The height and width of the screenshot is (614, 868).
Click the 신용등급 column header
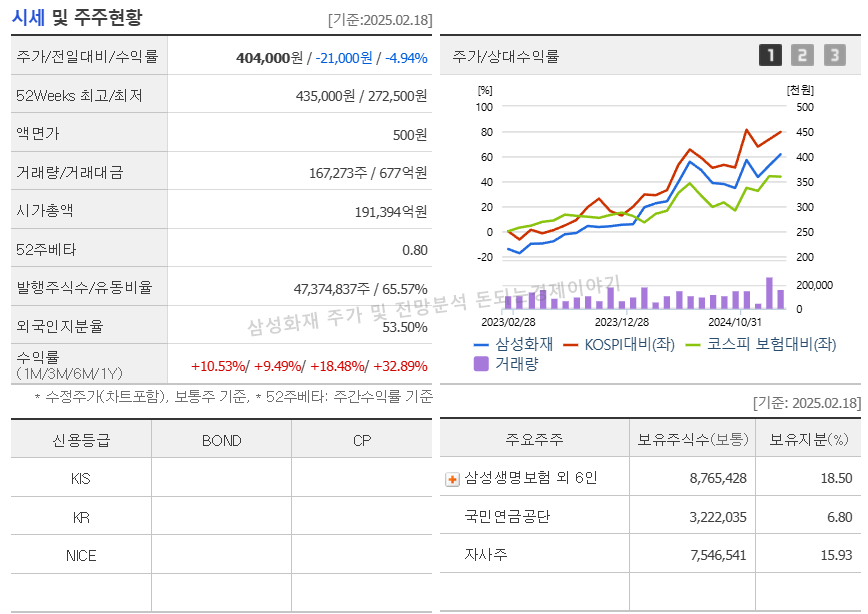coord(81,440)
